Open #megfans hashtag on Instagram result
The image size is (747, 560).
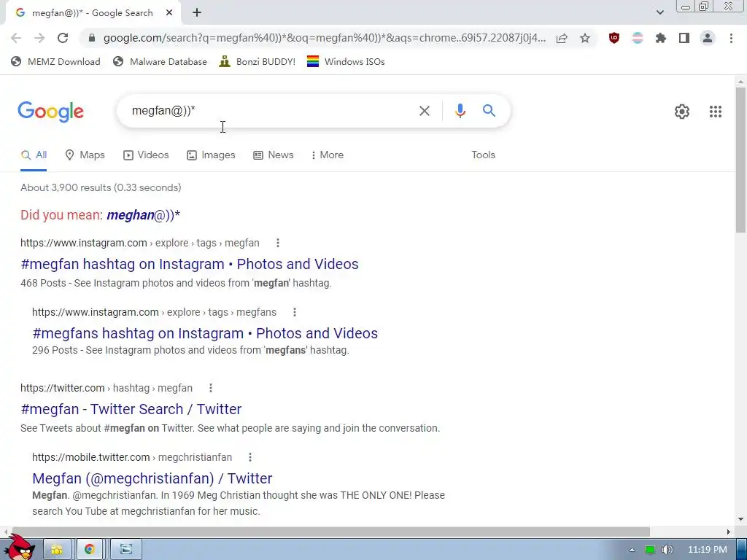coord(205,333)
